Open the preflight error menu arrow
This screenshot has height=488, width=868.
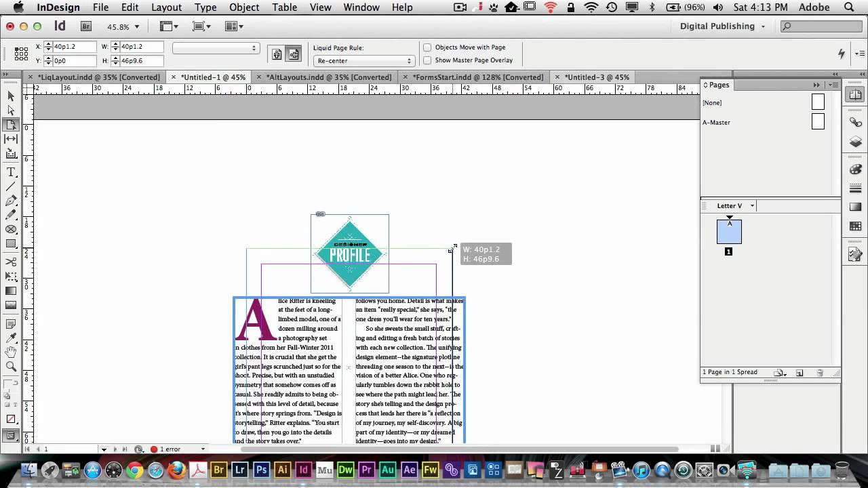[203, 449]
